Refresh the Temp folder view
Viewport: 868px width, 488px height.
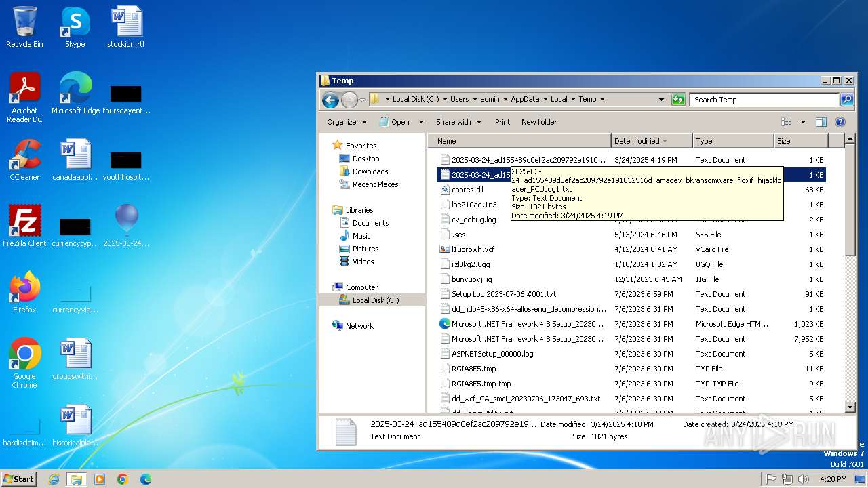pyautogui.click(x=678, y=100)
